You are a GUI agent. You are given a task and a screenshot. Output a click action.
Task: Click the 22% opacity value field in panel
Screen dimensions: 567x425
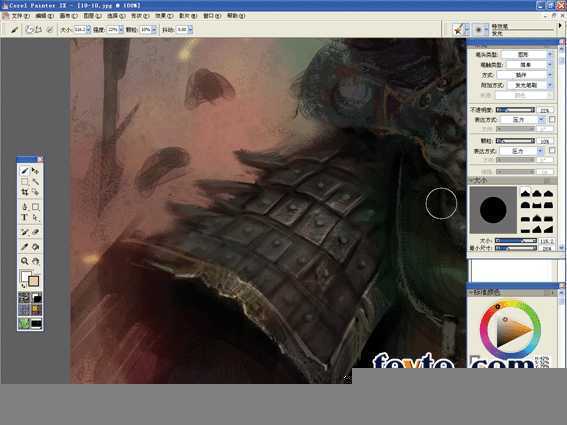click(x=546, y=110)
